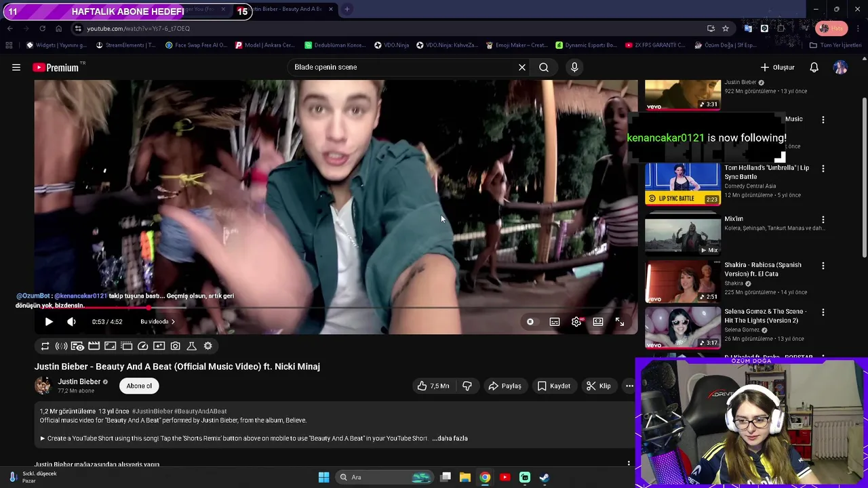Like the video with 7,5 Mn
Image resolution: width=868 pixels, height=488 pixels.
[x=433, y=386]
